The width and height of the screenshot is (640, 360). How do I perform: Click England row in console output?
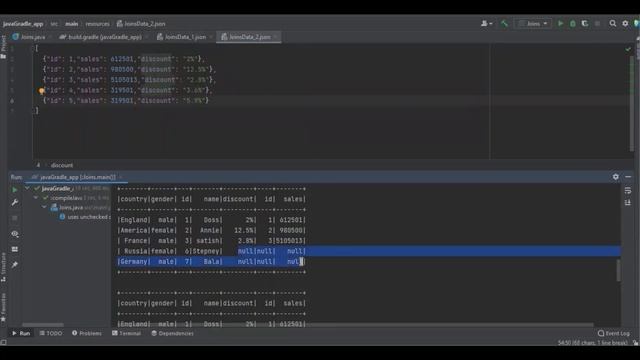point(211,220)
